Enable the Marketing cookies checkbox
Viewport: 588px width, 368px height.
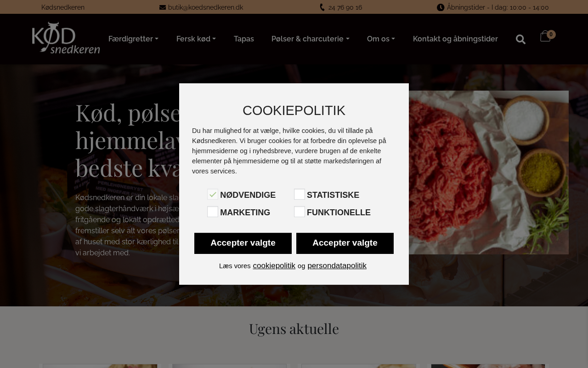[213, 212]
